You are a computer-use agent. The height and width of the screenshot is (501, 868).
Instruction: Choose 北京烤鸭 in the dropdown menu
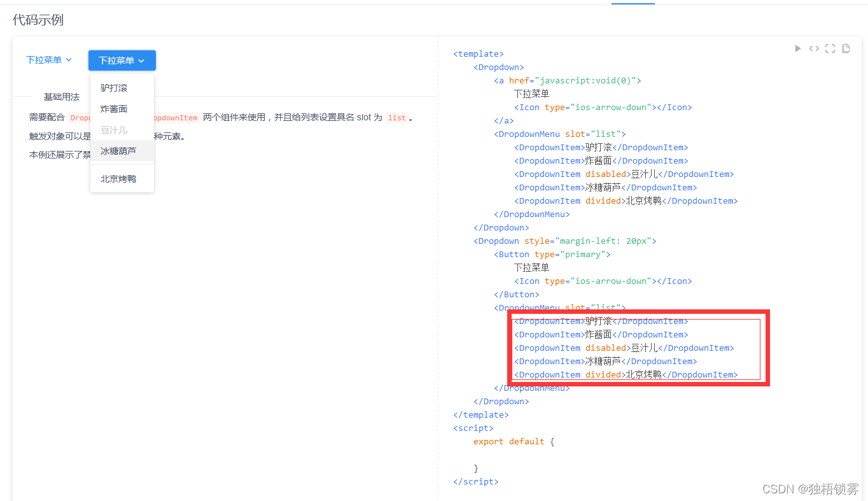click(122, 179)
